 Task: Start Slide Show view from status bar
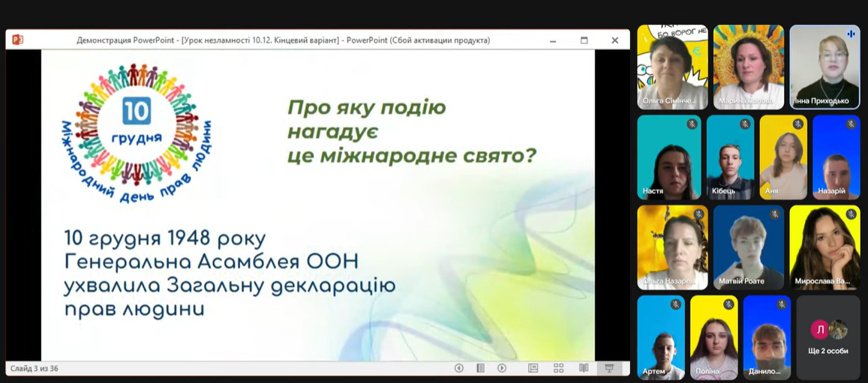pos(609,368)
